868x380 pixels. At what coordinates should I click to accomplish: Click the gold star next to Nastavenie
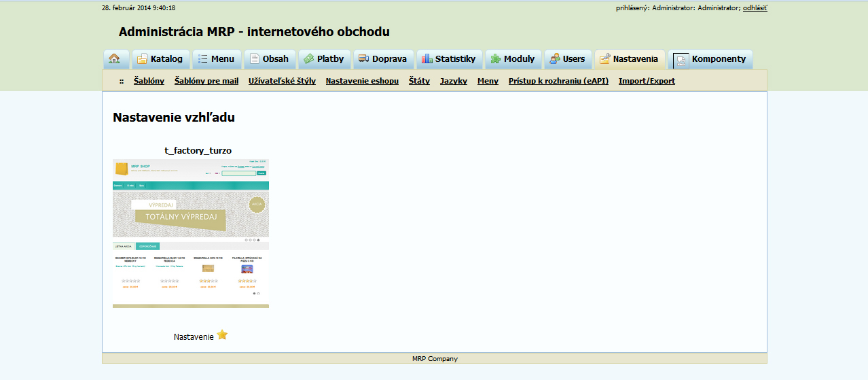pyautogui.click(x=222, y=335)
